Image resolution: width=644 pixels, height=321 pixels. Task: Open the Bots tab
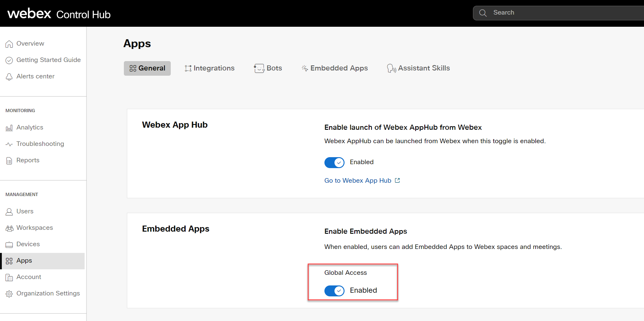tap(268, 68)
